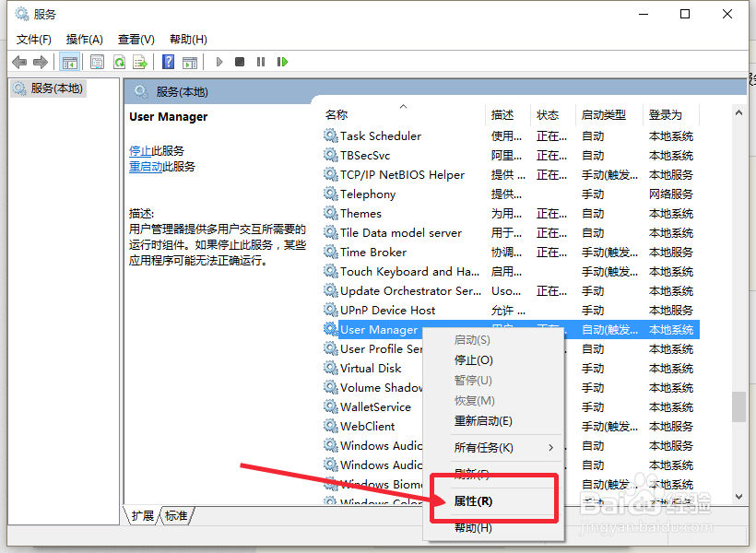Click the Start Service playback icon
This screenshot has width=756, height=553.
tap(219, 62)
